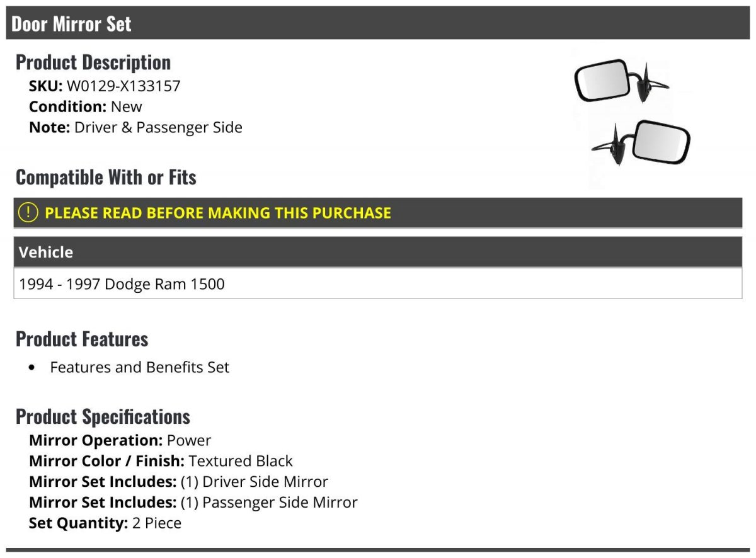The width and height of the screenshot is (756, 558).
Task: Click the Product Specifications heading
Action: point(103,416)
